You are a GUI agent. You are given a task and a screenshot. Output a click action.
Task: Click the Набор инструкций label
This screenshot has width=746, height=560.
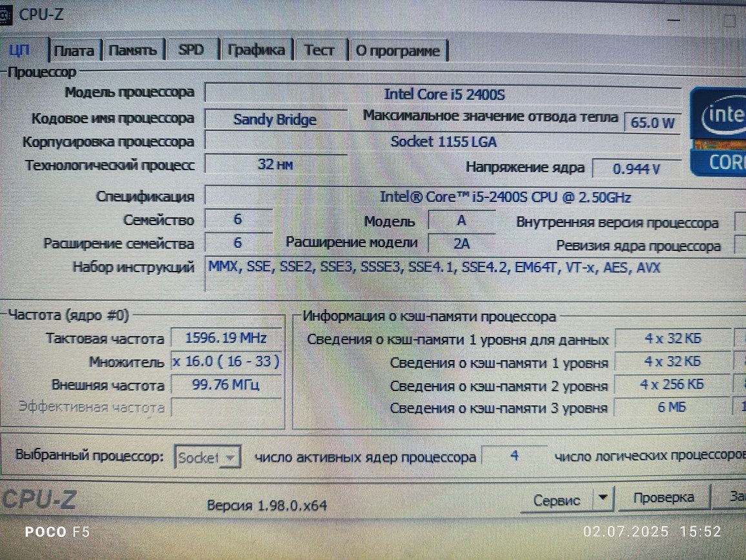click(x=133, y=267)
